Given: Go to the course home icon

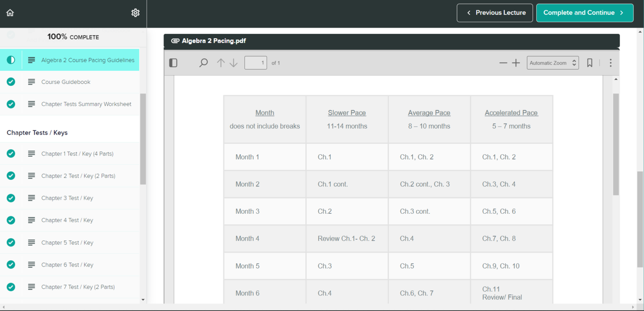Looking at the screenshot, I should 10,13.
